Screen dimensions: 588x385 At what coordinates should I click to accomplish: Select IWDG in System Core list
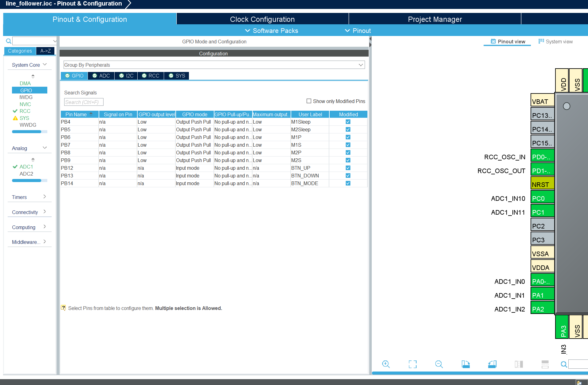click(26, 97)
